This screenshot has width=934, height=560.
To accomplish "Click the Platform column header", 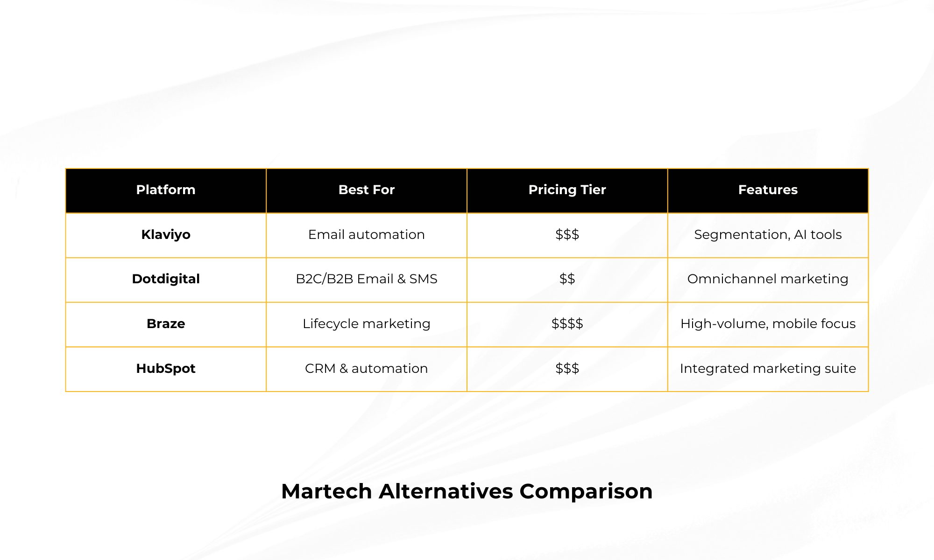I will [166, 190].
